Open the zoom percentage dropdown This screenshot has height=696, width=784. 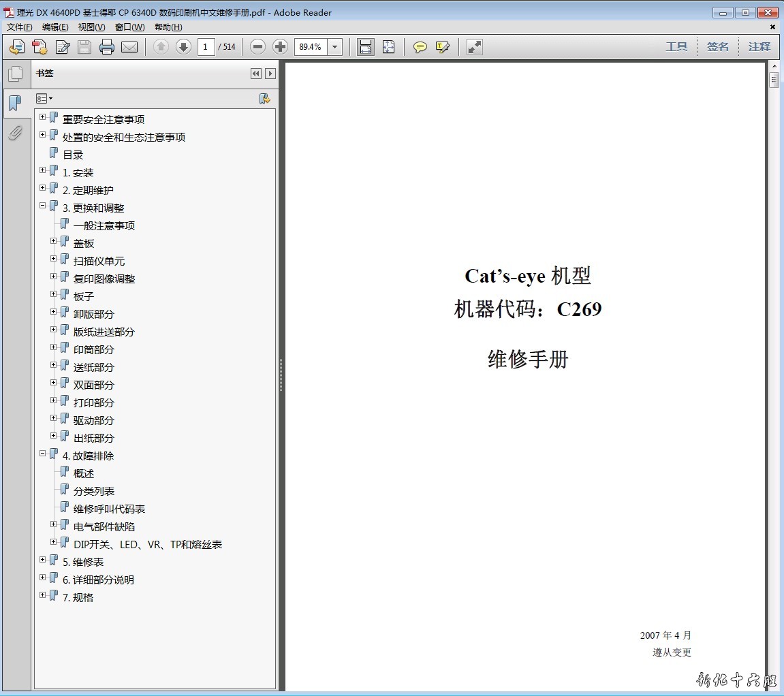(335, 47)
